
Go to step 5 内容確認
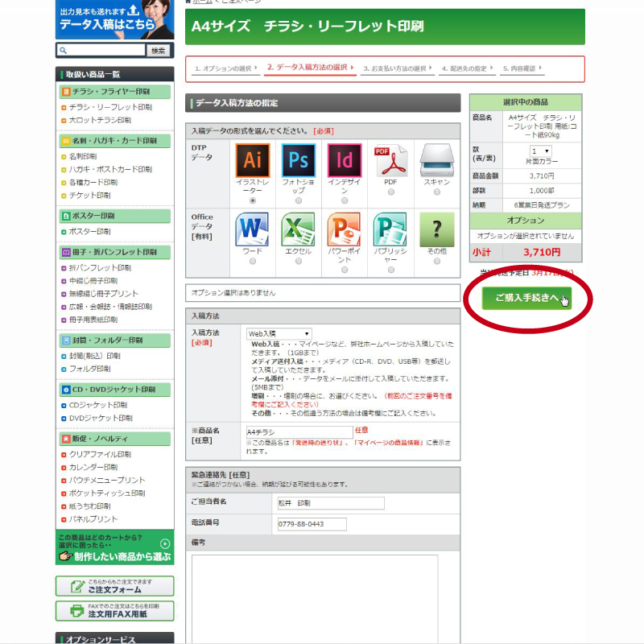coord(522,68)
